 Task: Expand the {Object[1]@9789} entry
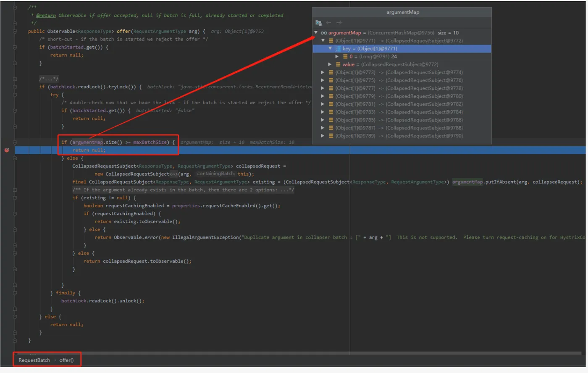point(323,136)
